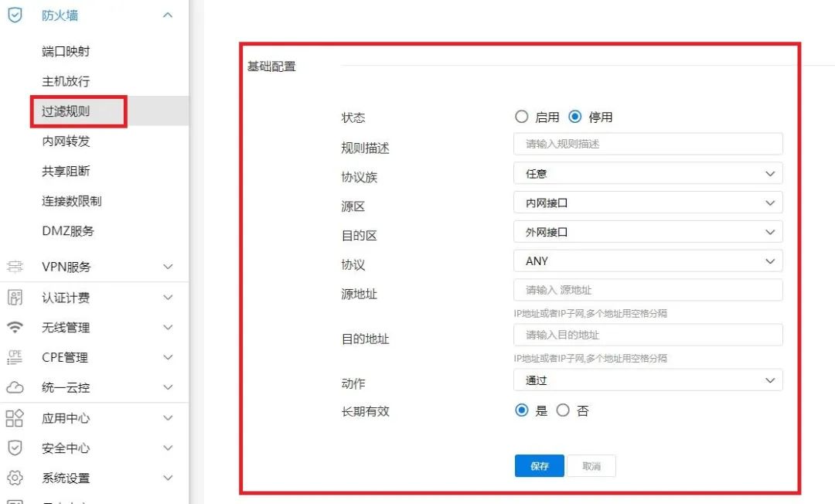
Task: Enable the 启用 status radio button
Action: (523, 117)
